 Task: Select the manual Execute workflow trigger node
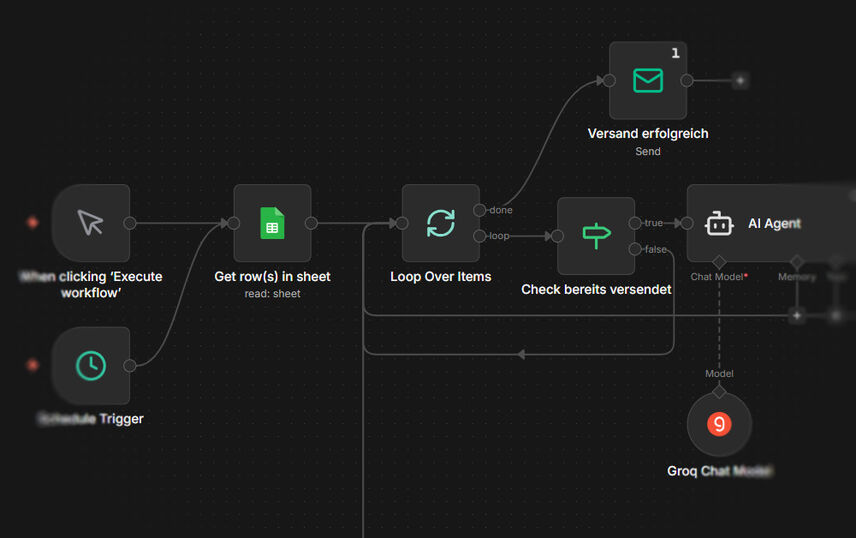tap(91, 223)
